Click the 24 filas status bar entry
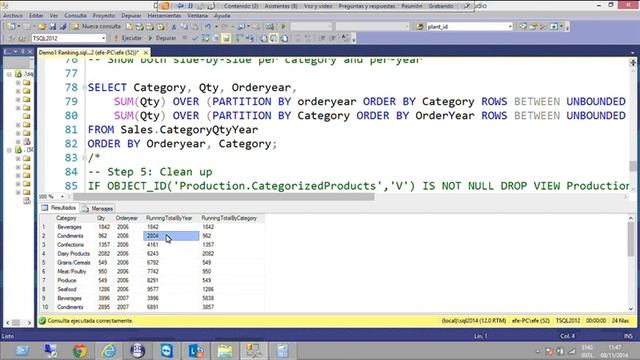 click(x=620, y=321)
